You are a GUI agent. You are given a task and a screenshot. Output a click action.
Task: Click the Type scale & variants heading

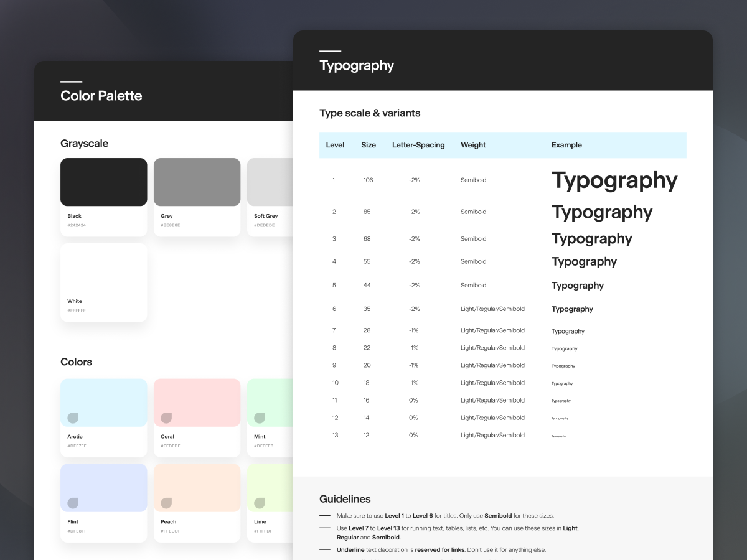point(370,113)
